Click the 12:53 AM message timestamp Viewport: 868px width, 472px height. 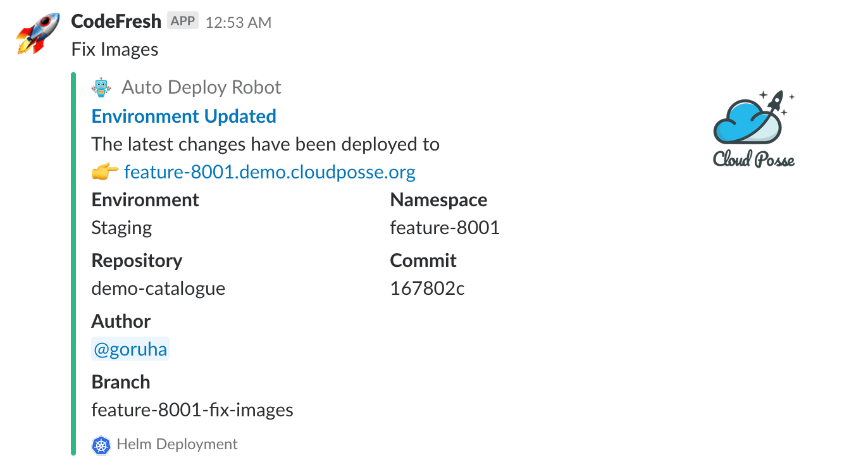pos(239,23)
